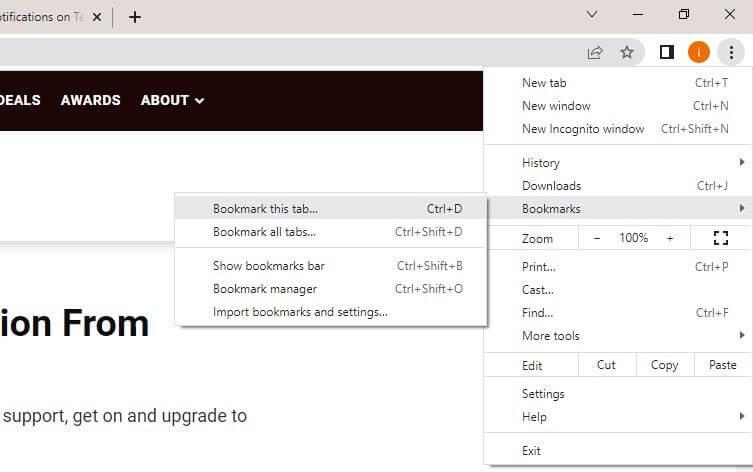Click the AWARDS navigation link

click(90, 100)
